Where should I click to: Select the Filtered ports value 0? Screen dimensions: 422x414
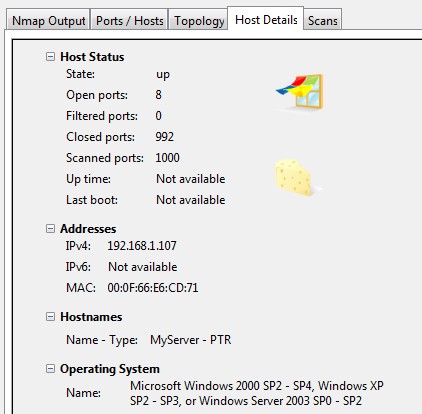click(158, 116)
